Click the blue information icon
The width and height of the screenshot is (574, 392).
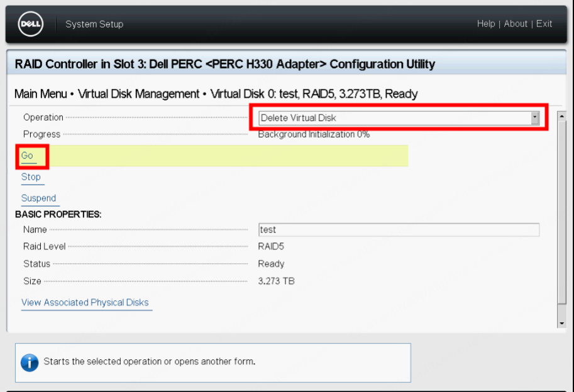click(30, 362)
